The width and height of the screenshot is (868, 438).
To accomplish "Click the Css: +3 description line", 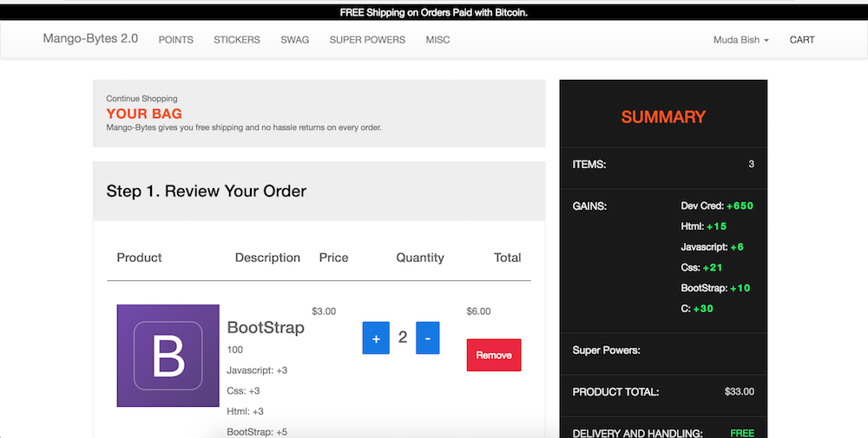I will point(243,391).
